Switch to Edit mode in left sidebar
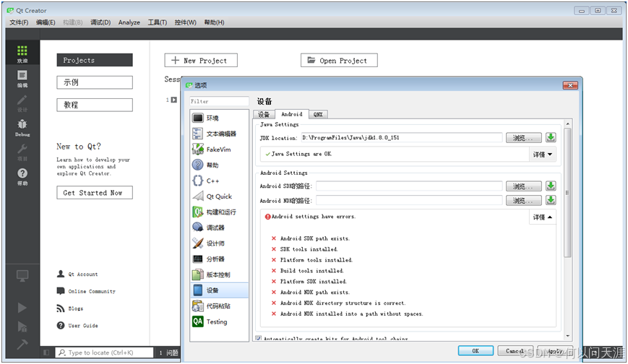This screenshot has width=628, height=364. click(x=22, y=79)
